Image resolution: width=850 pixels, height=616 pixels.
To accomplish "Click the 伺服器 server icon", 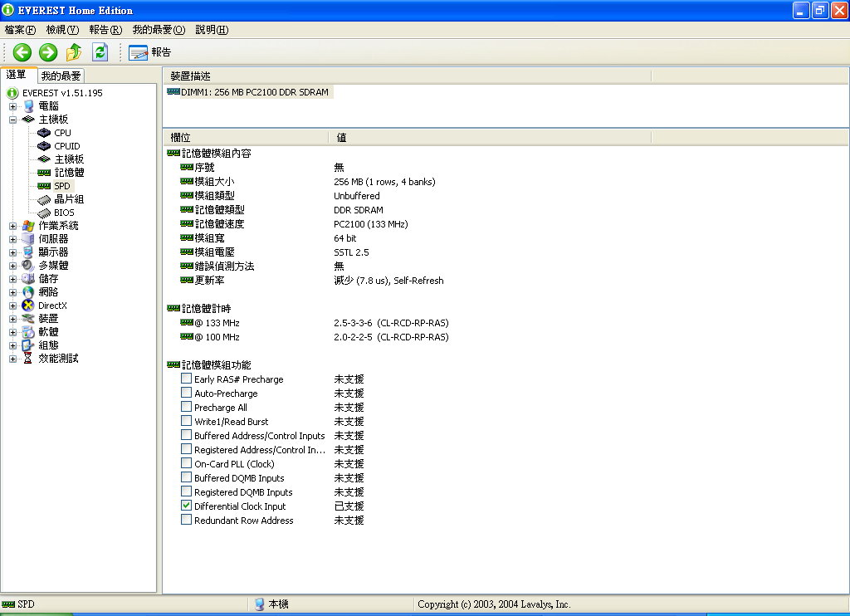I will point(28,239).
